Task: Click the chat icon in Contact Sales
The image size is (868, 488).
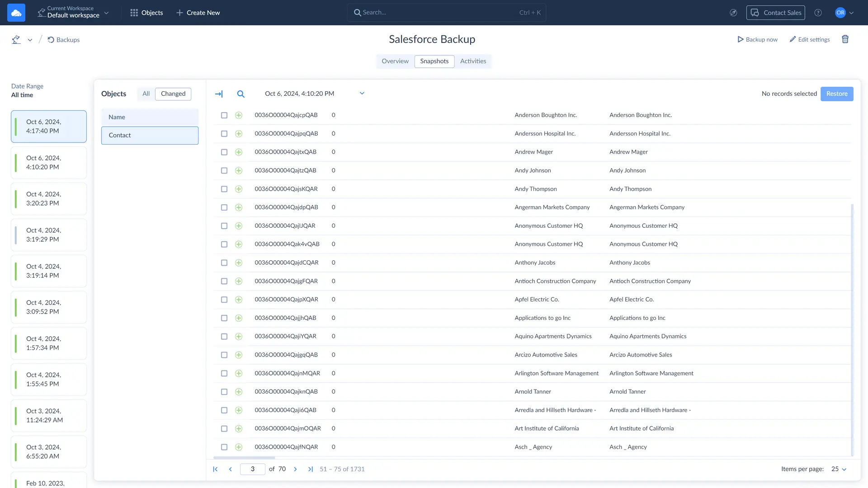Action: pos(755,13)
